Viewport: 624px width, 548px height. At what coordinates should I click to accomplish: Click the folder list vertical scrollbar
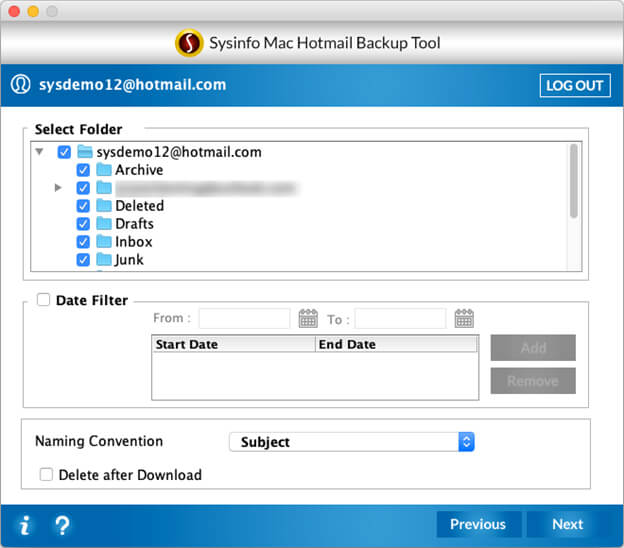[x=573, y=181]
